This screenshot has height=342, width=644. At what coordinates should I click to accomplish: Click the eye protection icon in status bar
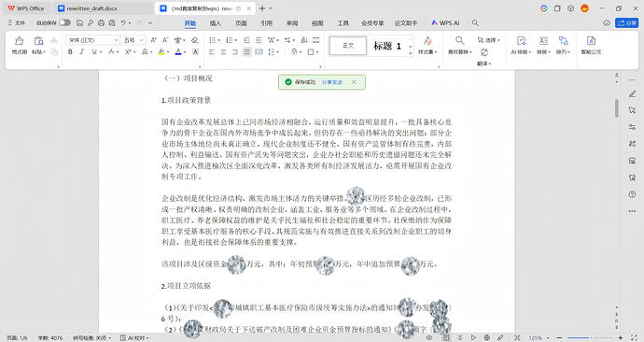[429, 337]
